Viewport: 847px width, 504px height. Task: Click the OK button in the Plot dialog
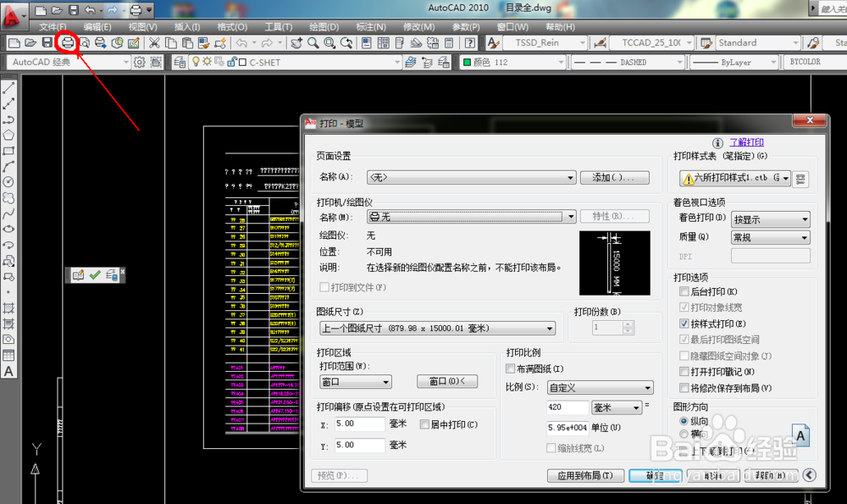pyautogui.click(x=656, y=475)
